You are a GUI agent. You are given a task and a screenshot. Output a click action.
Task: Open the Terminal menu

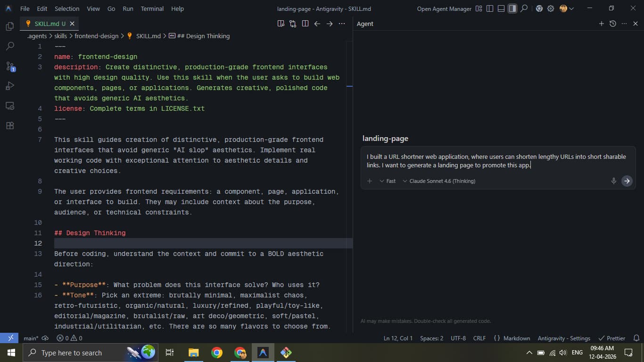click(152, 8)
